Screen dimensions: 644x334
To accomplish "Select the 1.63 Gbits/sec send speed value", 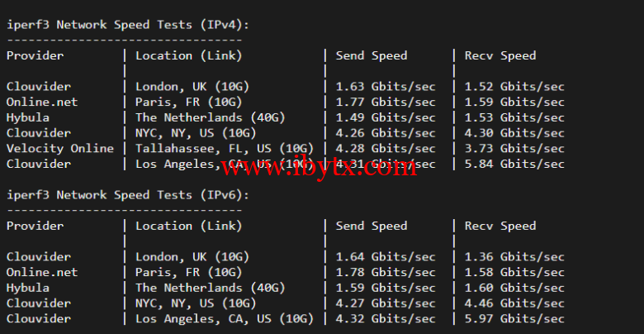I will (x=385, y=87).
